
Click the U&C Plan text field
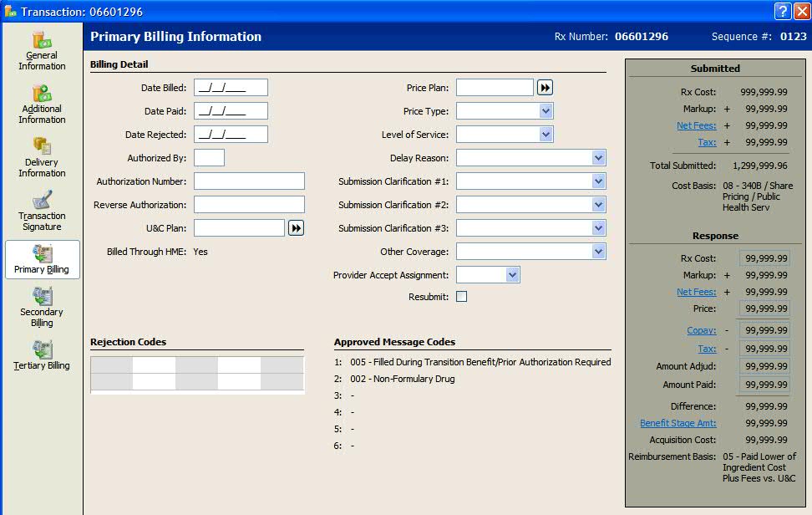click(x=239, y=228)
